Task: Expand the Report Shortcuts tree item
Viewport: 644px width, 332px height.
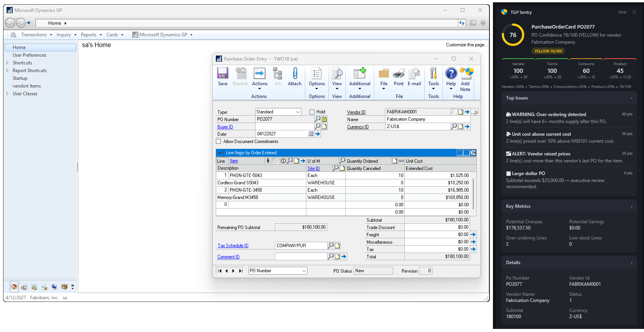Action: (7, 71)
